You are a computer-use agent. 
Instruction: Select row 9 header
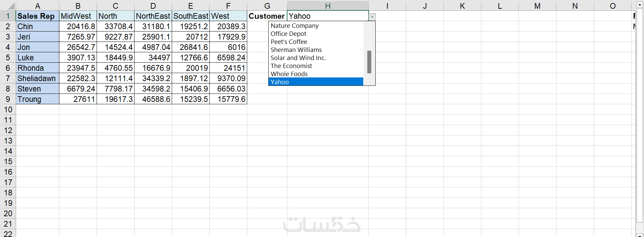[x=8, y=99]
